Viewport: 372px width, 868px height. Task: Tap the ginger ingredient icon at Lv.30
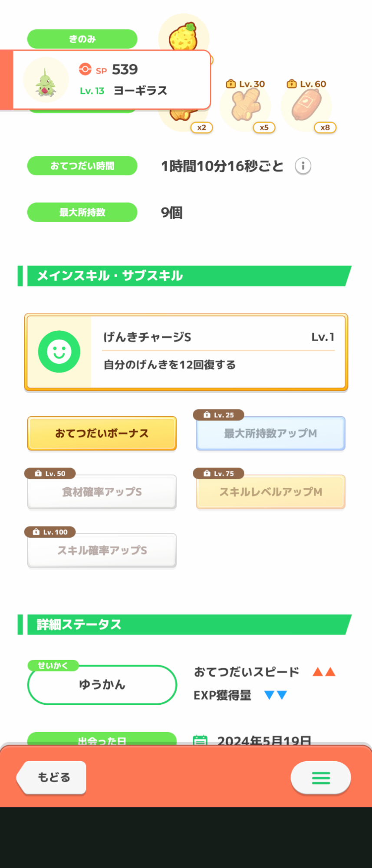245,105
